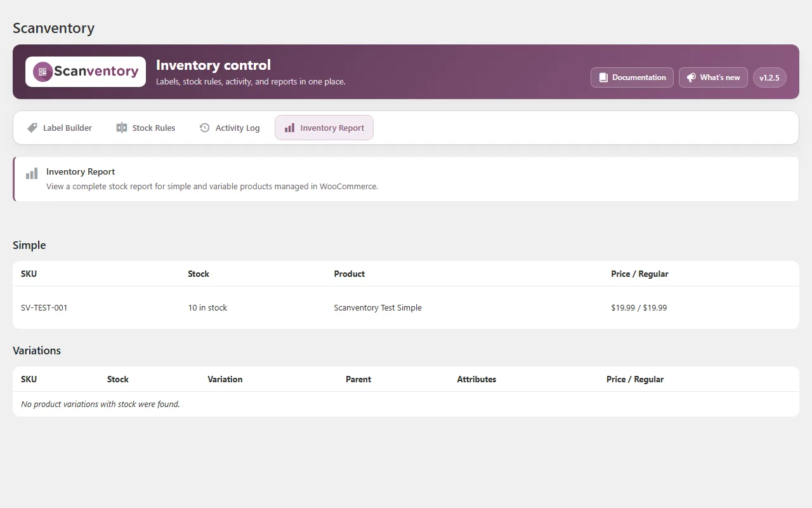
Task: Click the Variations section heading
Action: (x=37, y=351)
